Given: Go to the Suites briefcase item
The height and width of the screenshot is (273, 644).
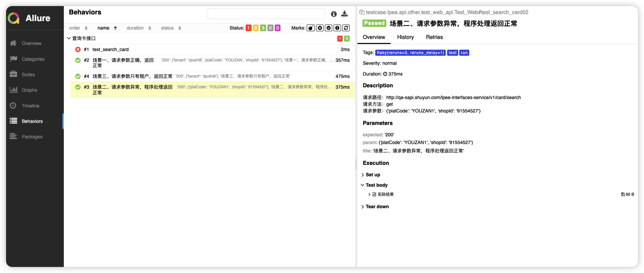Looking at the screenshot, I should tap(28, 75).
